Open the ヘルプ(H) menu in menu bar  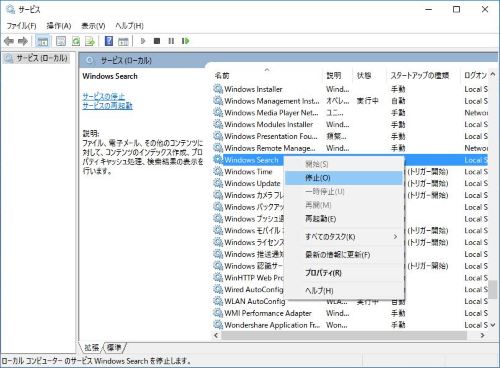[129, 26]
